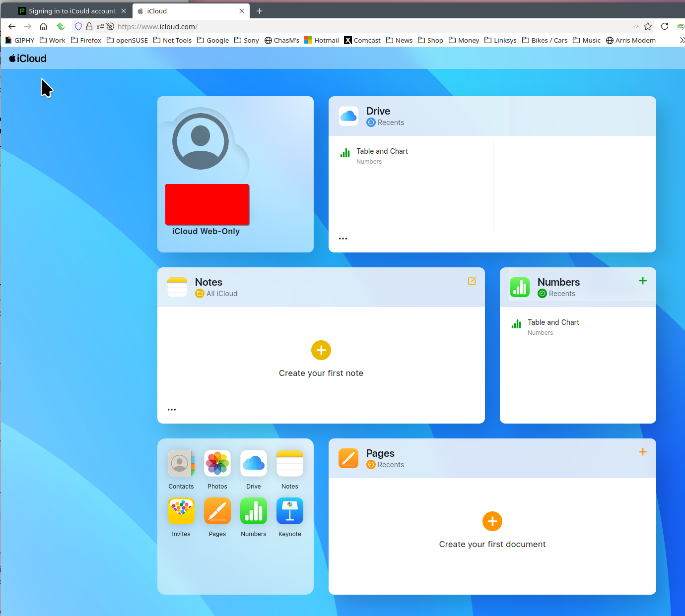Click the Numbers title in the Numbers tile
This screenshot has width=685, height=616.
[x=558, y=282]
